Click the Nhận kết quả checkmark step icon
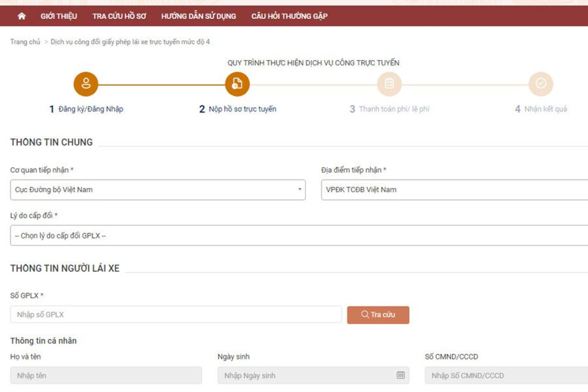Screen dimensions: 588x392 540,84
